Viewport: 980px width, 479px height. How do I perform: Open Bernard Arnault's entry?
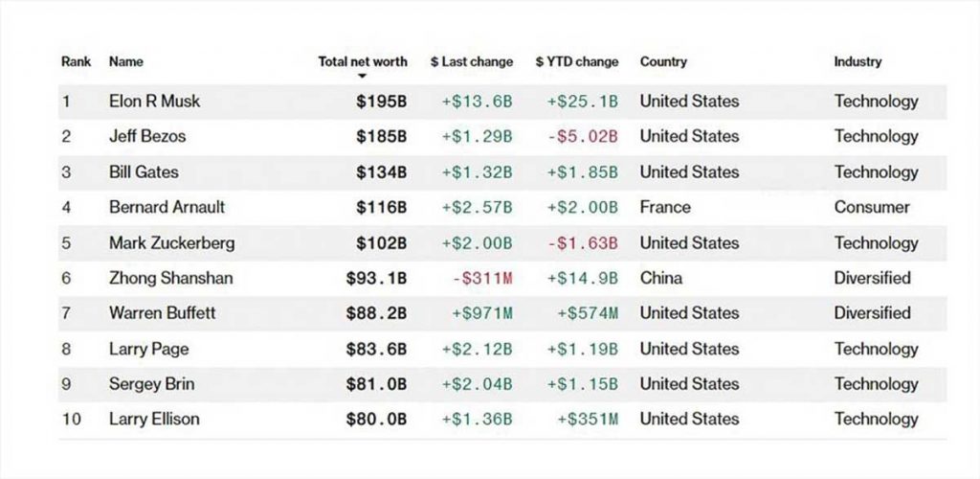click(167, 207)
